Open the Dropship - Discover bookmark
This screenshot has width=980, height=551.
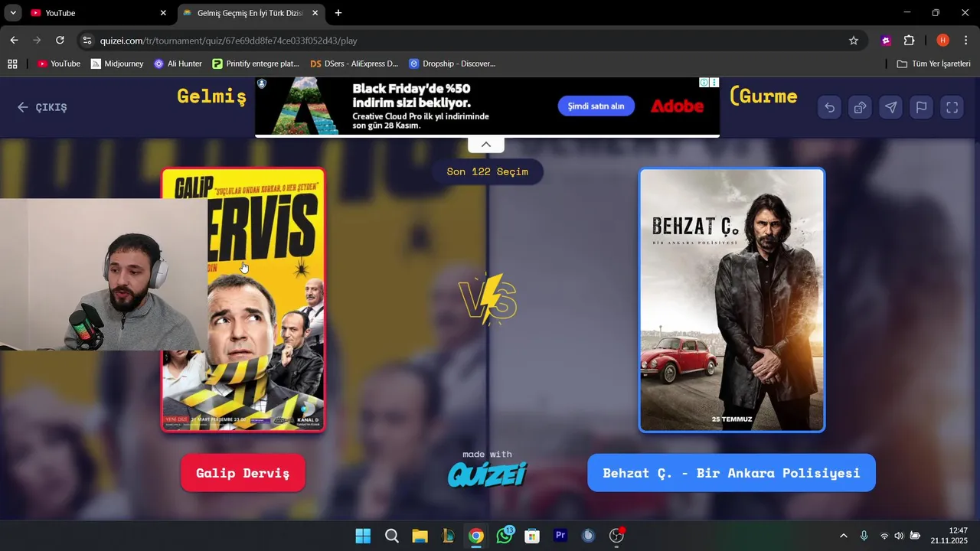[452, 64]
